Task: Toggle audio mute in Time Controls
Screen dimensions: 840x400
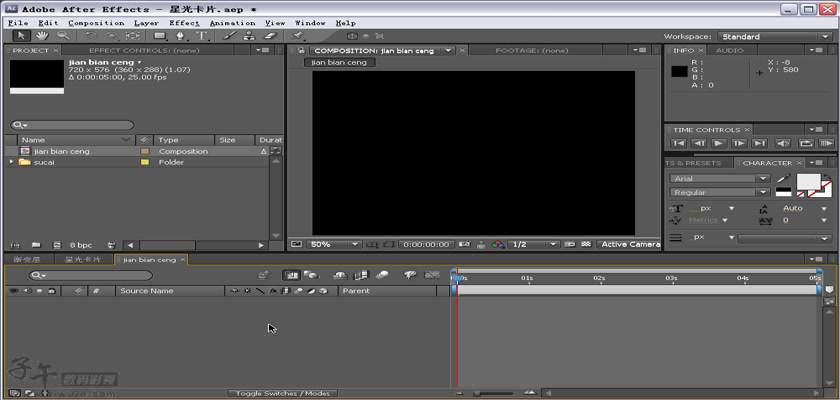Action: click(x=783, y=143)
